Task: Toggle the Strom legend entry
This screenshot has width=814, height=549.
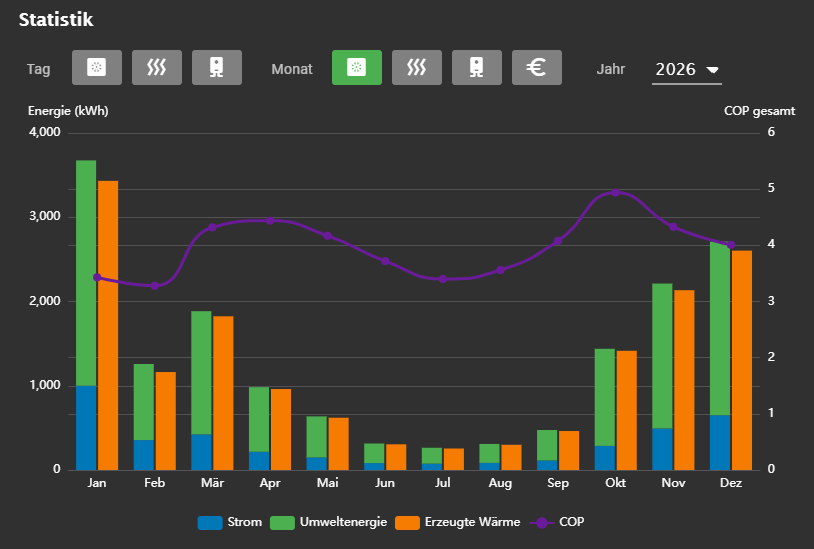Action: [x=230, y=522]
